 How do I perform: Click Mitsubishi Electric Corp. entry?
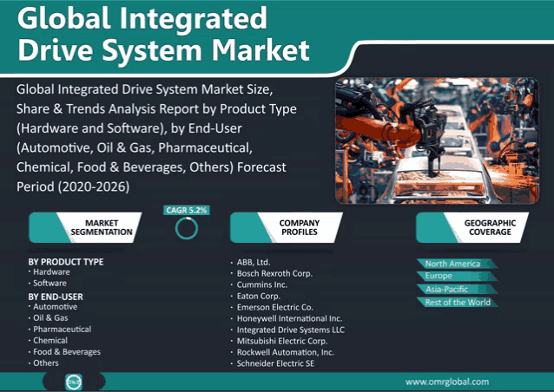(x=282, y=341)
